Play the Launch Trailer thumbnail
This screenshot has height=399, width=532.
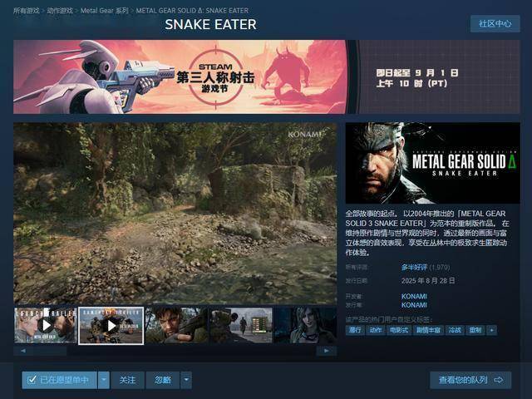point(46,326)
